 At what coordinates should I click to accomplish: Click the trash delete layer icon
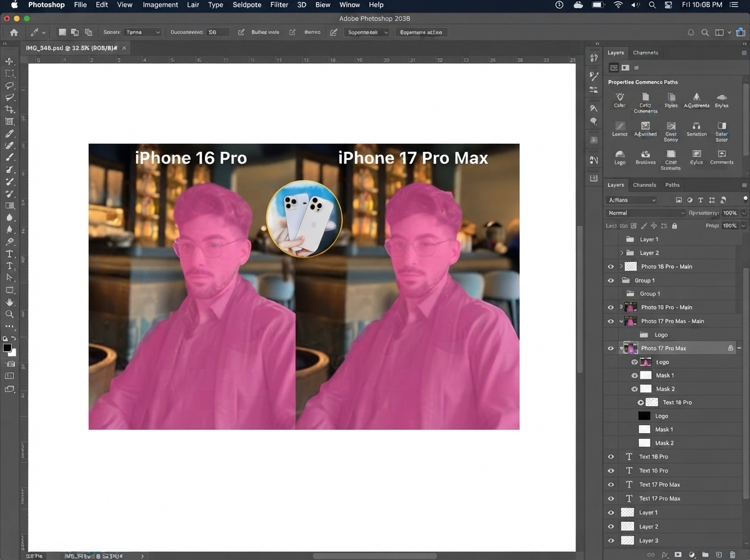click(732, 554)
